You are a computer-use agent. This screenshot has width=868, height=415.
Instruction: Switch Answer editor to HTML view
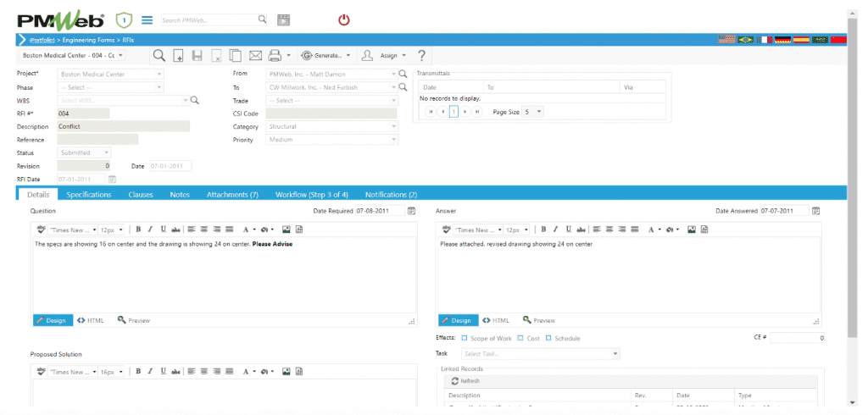click(x=496, y=320)
